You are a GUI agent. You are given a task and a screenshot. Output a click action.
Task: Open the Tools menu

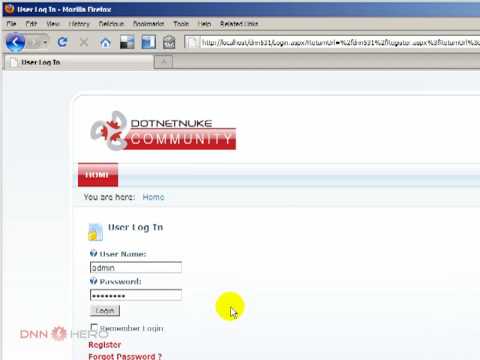(x=181, y=24)
